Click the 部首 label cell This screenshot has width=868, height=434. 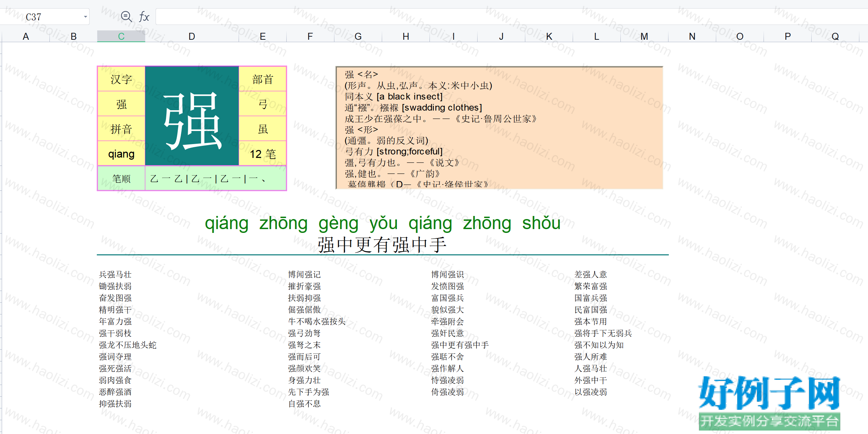point(263,79)
